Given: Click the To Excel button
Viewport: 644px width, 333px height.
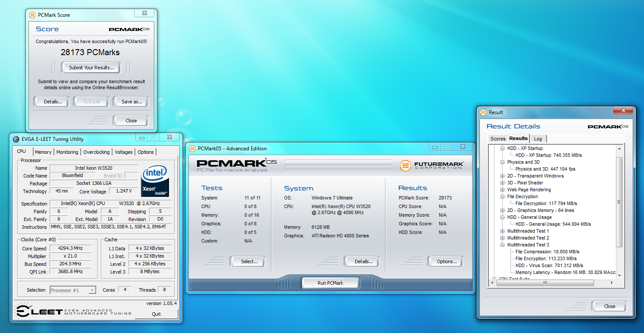Looking at the screenshot, I should pyautogui.click(x=91, y=102).
